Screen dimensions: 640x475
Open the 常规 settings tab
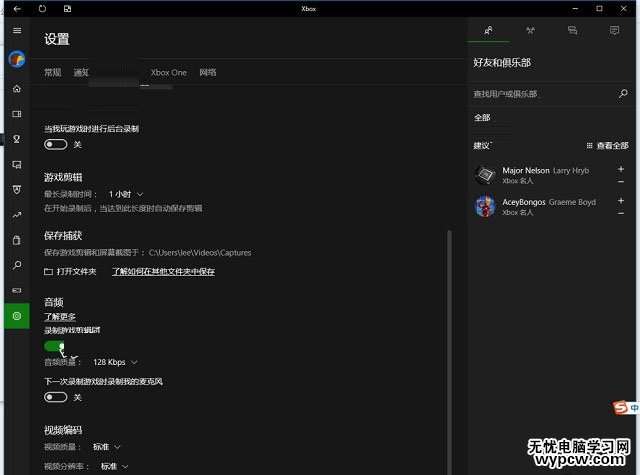(x=53, y=72)
